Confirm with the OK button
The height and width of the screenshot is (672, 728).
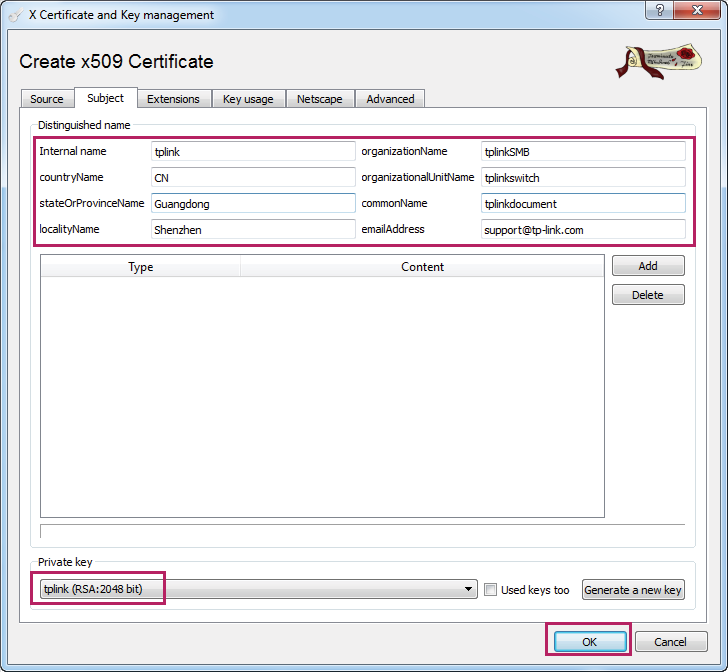[x=589, y=641]
